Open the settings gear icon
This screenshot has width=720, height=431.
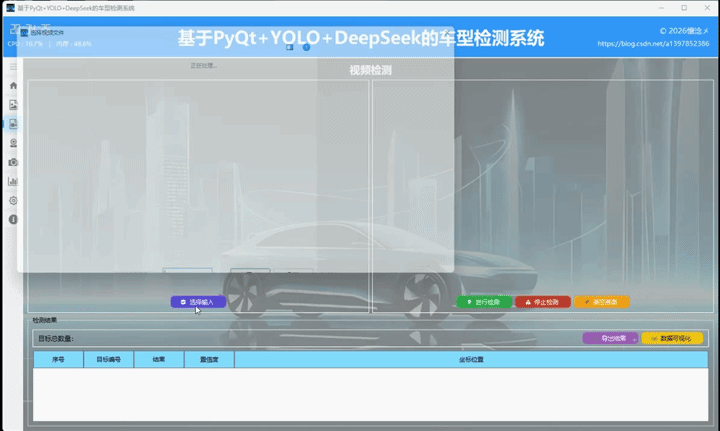13,201
